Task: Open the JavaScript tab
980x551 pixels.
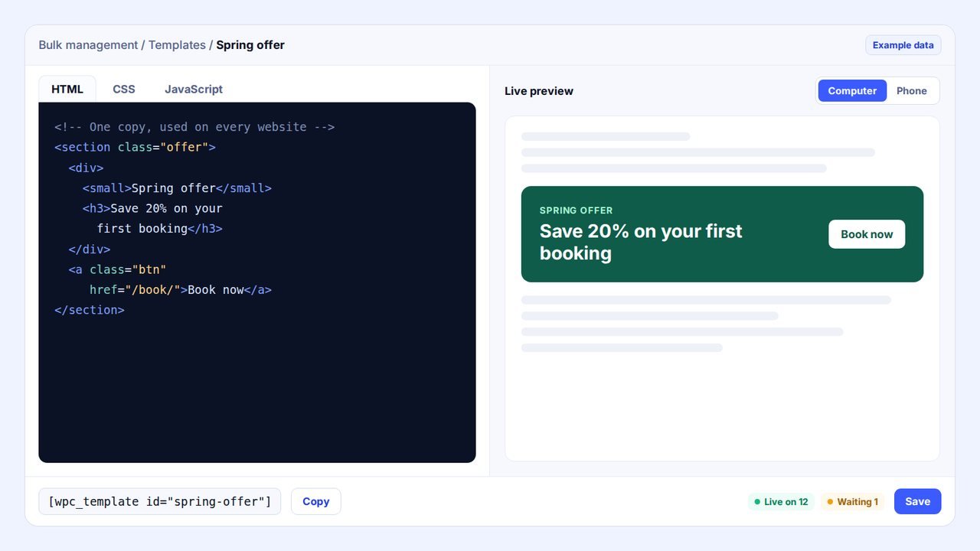Action: pos(194,89)
